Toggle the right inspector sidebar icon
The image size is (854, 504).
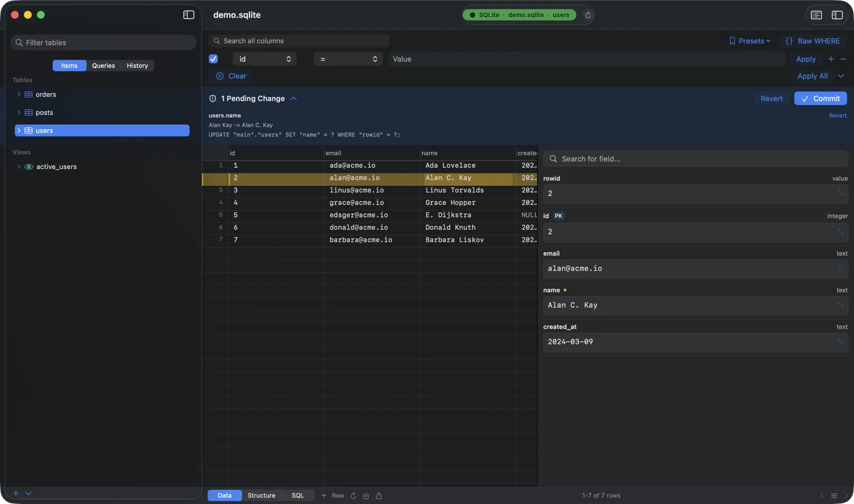point(837,15)
